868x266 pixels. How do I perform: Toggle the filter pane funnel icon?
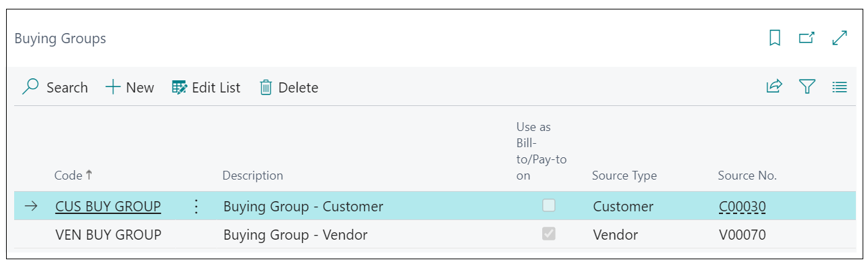pyautogui.click(x=807, y=86)
